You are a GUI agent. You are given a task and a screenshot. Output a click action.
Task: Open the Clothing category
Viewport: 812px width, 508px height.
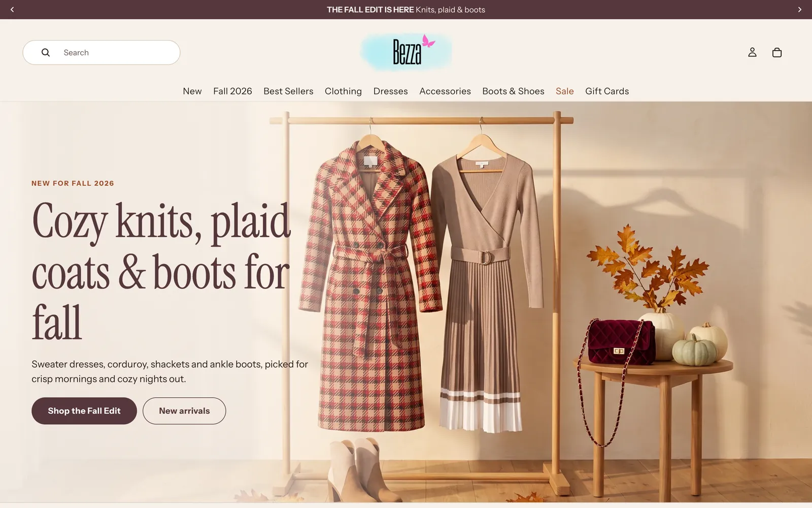[x=343, y=91]
